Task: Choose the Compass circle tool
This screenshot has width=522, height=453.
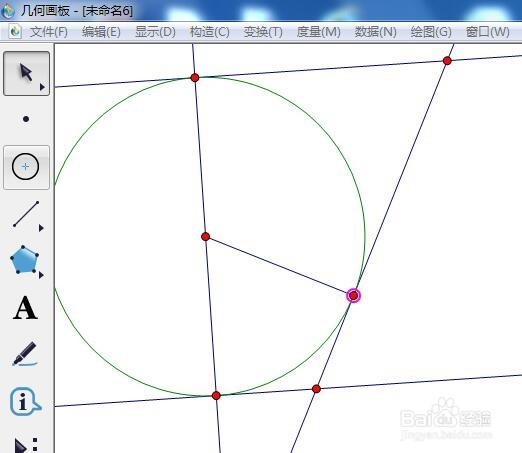Action: tap(26, 167)
